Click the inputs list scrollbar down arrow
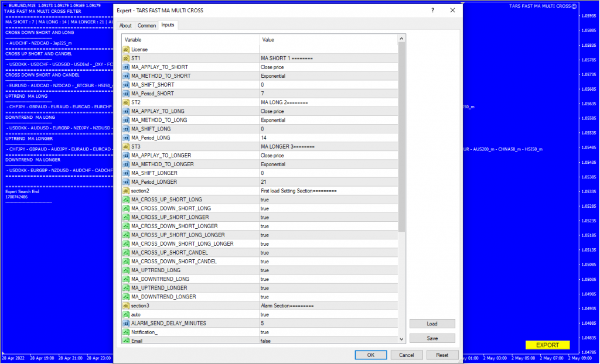Image resolution: width=600 pixels, height=364 pixels. click(x=401, y=339)
